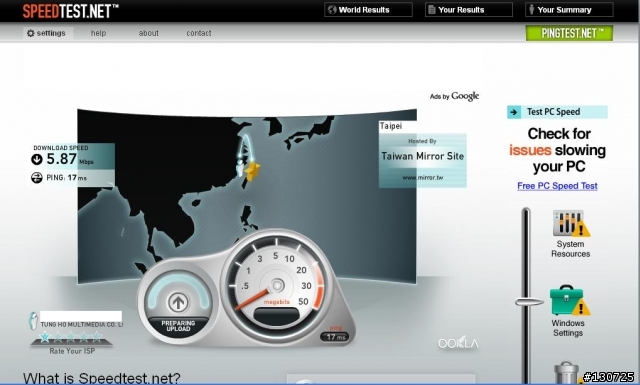Click the What is Speedtest.net heading

pyautogui.click(x=101, y=377)
